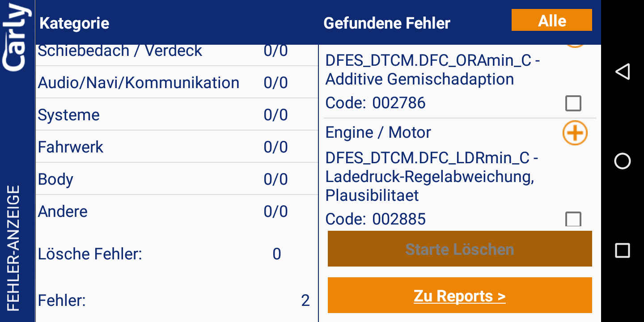
Task: Open Android recent apps square icon
Action: click(x=622, y=250)
